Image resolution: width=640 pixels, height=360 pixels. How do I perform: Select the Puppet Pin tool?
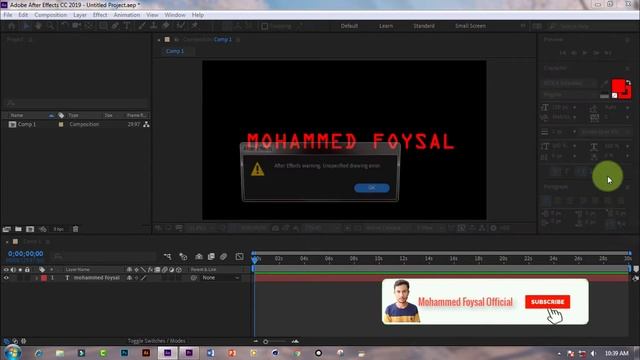(195, 26)
